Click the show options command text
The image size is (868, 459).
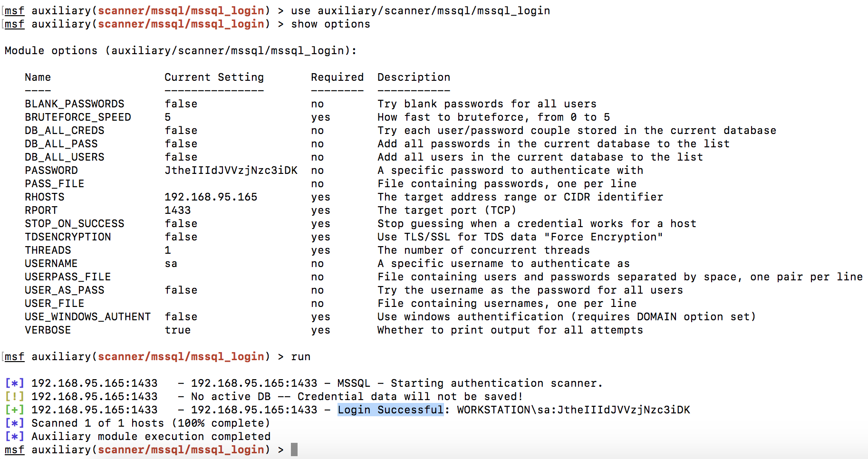[x=330, y=24]
